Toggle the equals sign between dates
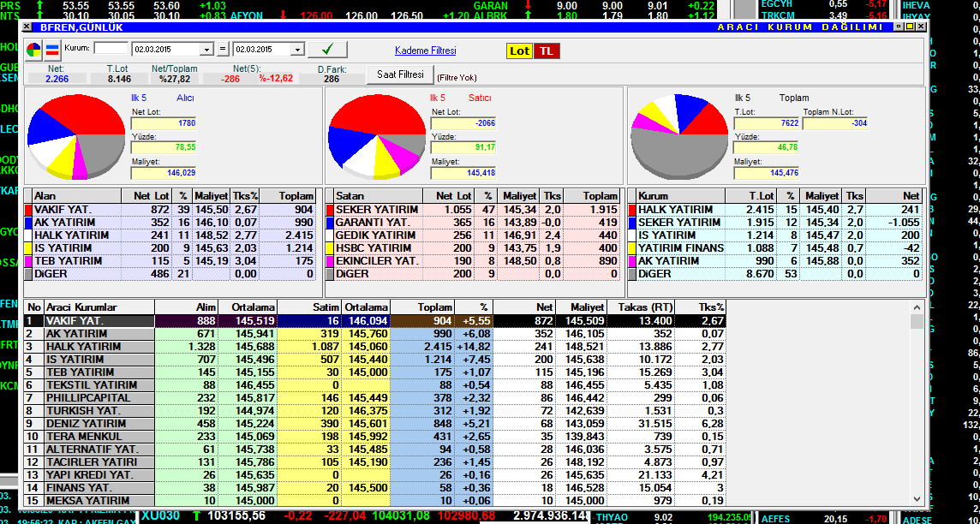The height and width of the screenshot is (524, 980). coord(224,50)
